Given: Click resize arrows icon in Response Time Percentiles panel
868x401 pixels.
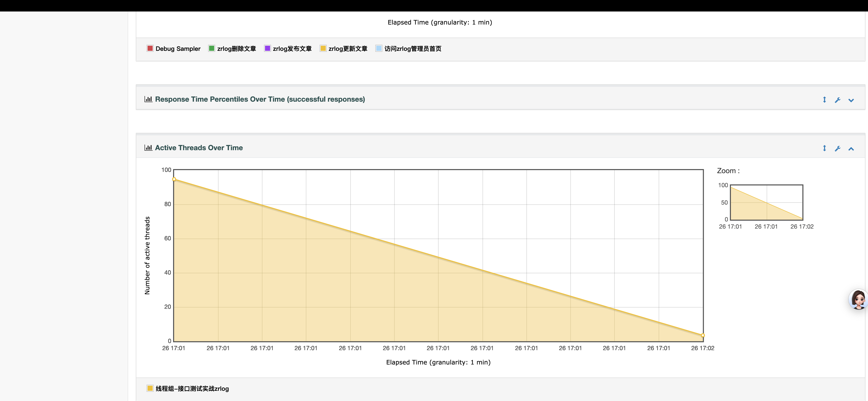Looking at the screenshot, I should point(824,100).
